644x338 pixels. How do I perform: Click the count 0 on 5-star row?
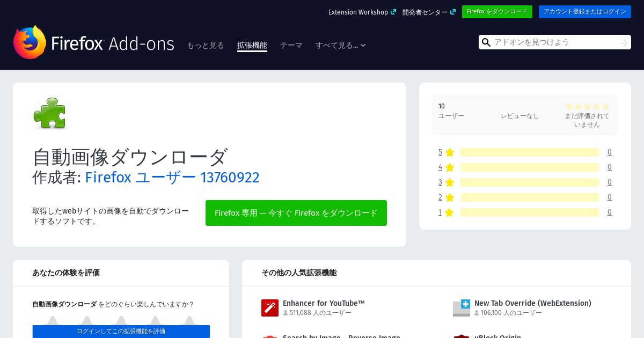pyautogui.click(x=610, y=152)
